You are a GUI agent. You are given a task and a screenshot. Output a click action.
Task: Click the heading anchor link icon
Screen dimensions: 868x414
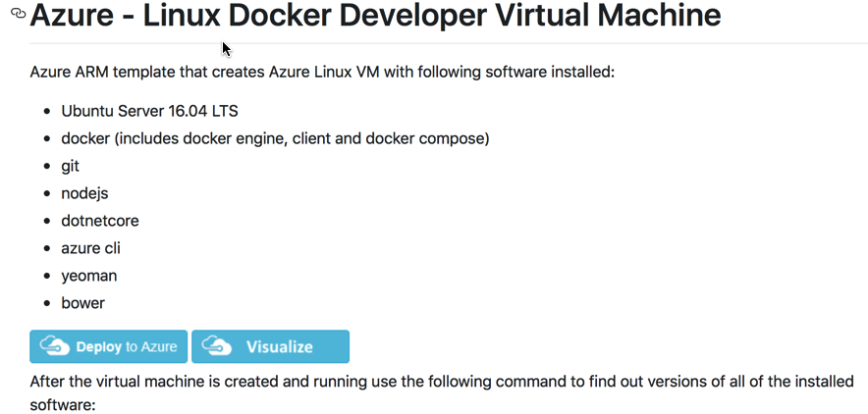tap(19, 13)
